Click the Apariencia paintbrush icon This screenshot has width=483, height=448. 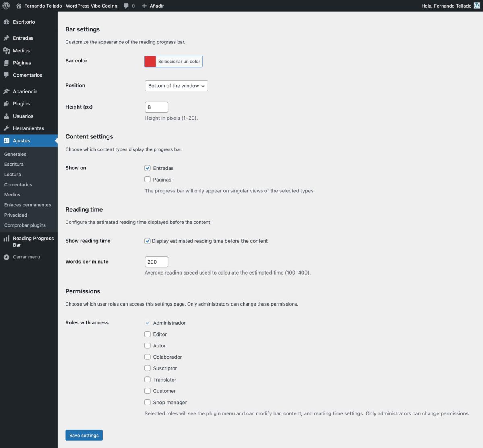coord(6,91)
